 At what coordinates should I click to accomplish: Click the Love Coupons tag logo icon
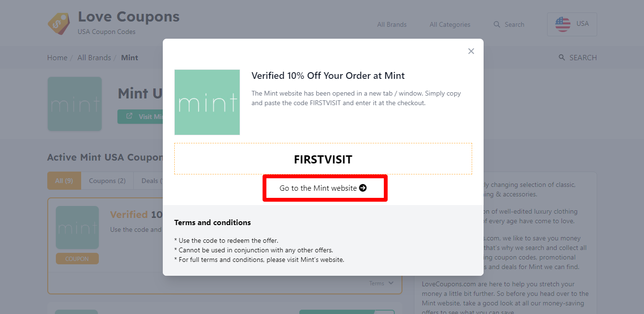[x=59, y=23]
